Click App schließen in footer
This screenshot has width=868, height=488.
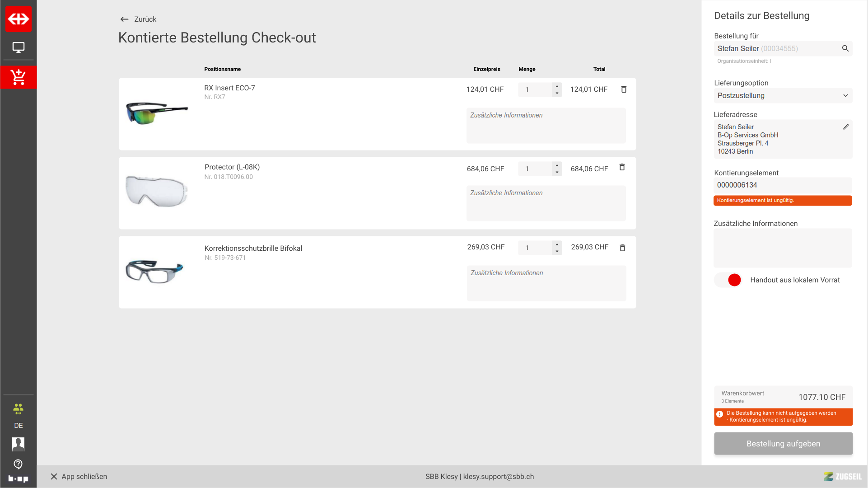[x=79, y=476]
